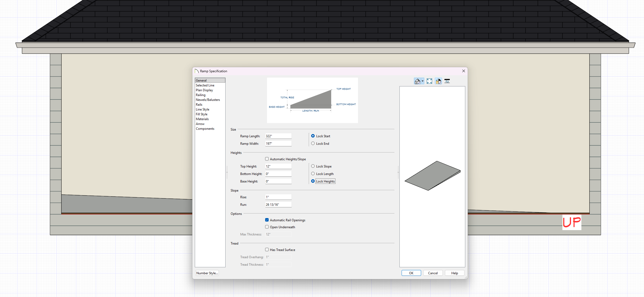Toggle the color house preview icon

click(x=438, y=81)
